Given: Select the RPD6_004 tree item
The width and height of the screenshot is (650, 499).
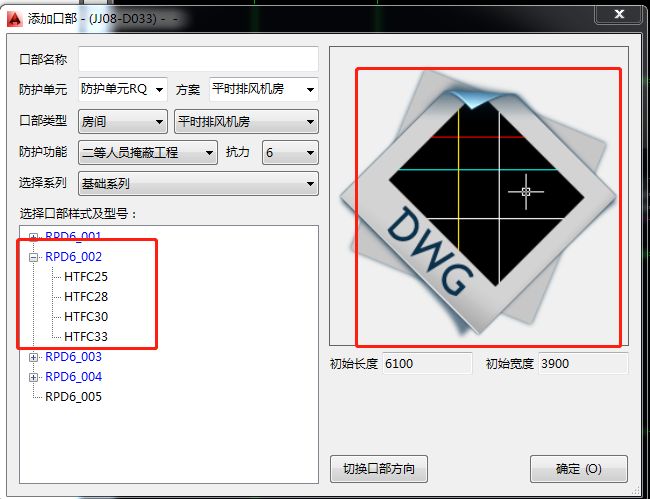Looking at the screenshot, I should pos(73,377).
